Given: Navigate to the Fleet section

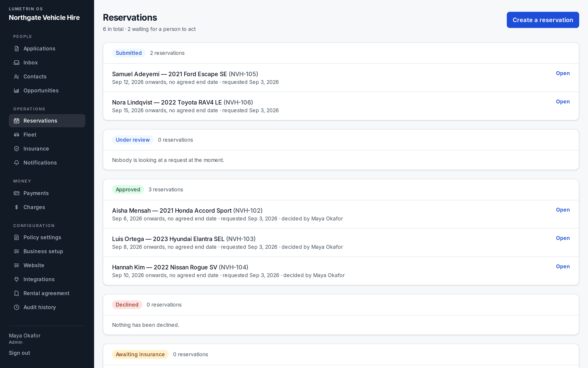Looking at the screenshot, I should pos(47,135).
